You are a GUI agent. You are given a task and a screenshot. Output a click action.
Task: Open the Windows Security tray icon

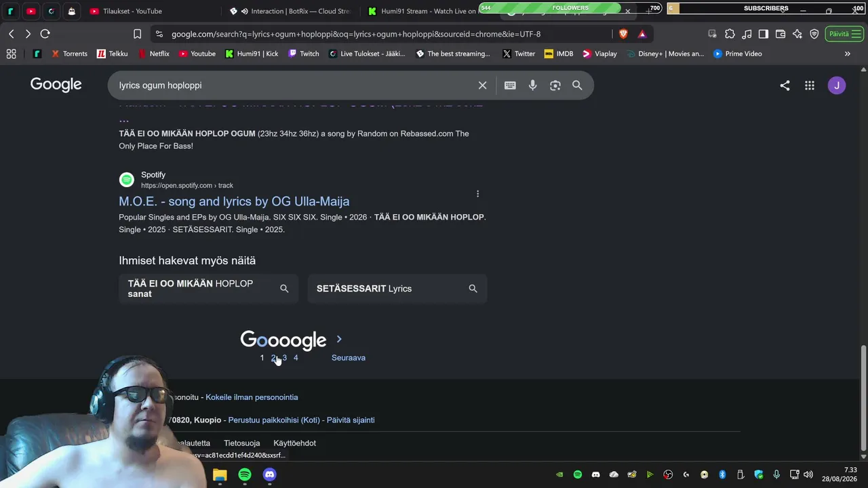(759, 474)
